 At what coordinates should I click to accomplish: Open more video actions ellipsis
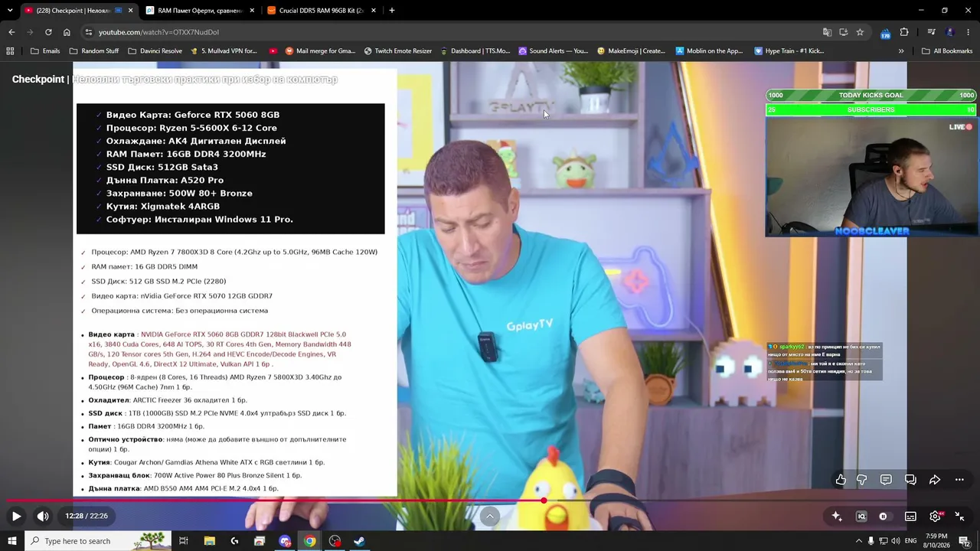pos(959,480)
